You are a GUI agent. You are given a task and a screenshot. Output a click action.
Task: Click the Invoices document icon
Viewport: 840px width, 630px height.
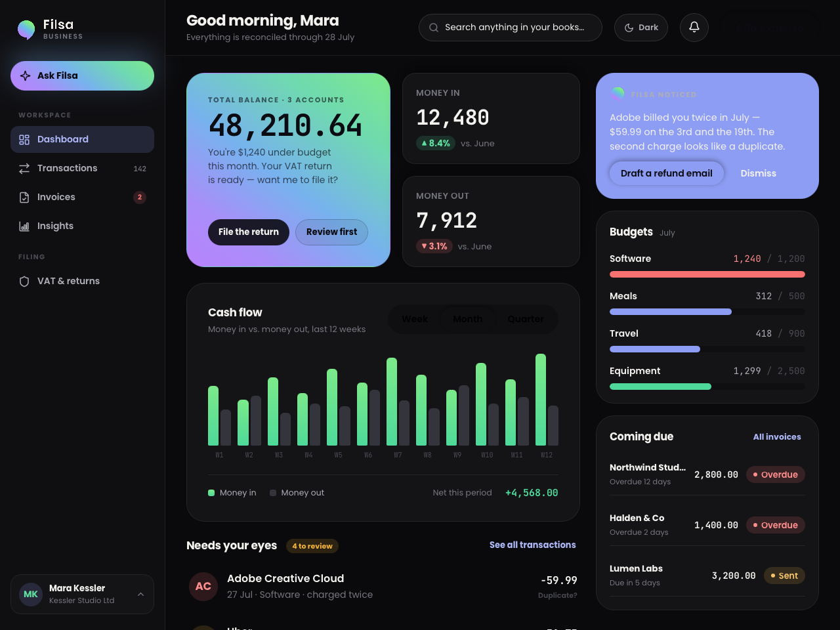24,198
